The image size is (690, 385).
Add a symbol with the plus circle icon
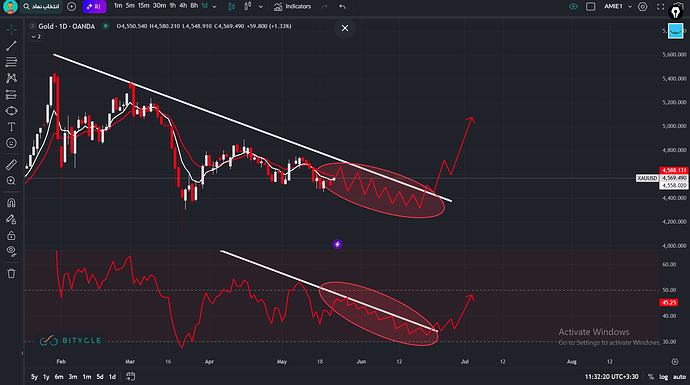tap(71, 7)
